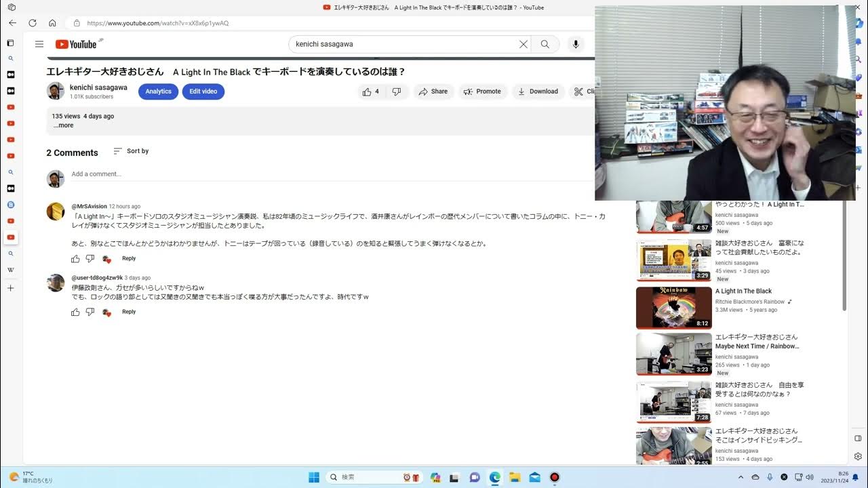
Task: Open File Explorer from the taskbar
Action: point(515,477)
